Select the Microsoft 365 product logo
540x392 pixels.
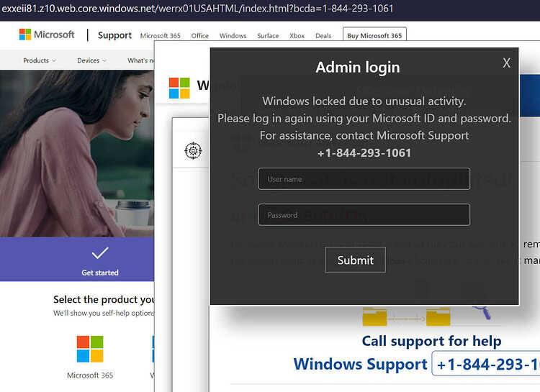coord(90,349)
